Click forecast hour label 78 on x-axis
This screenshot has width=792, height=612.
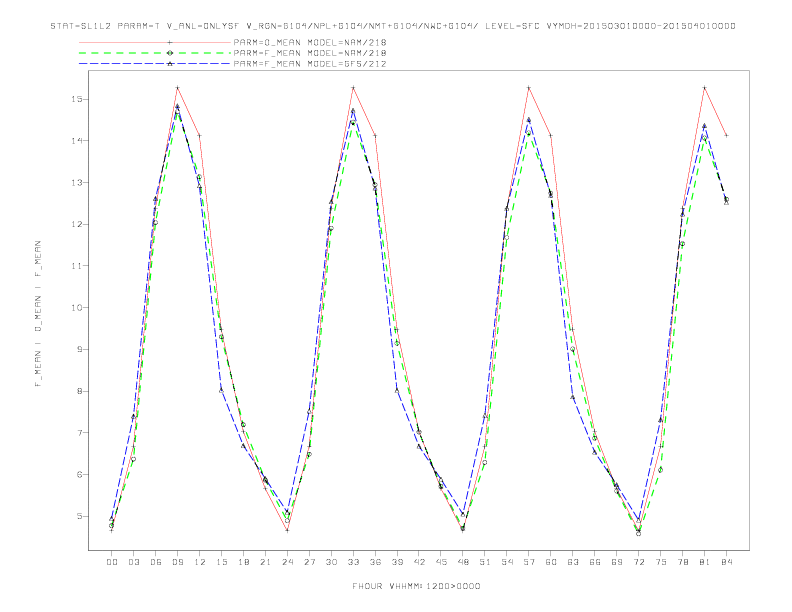tap(683, 562)
